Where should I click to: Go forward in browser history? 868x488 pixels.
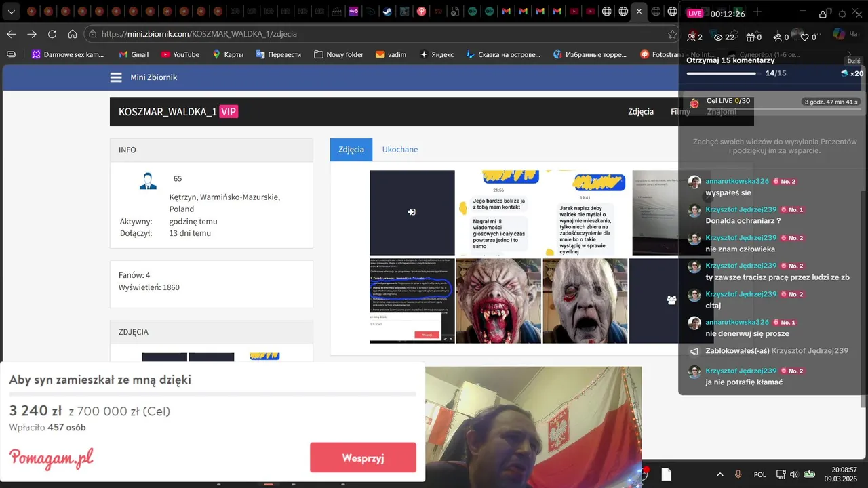pos(32,34)
